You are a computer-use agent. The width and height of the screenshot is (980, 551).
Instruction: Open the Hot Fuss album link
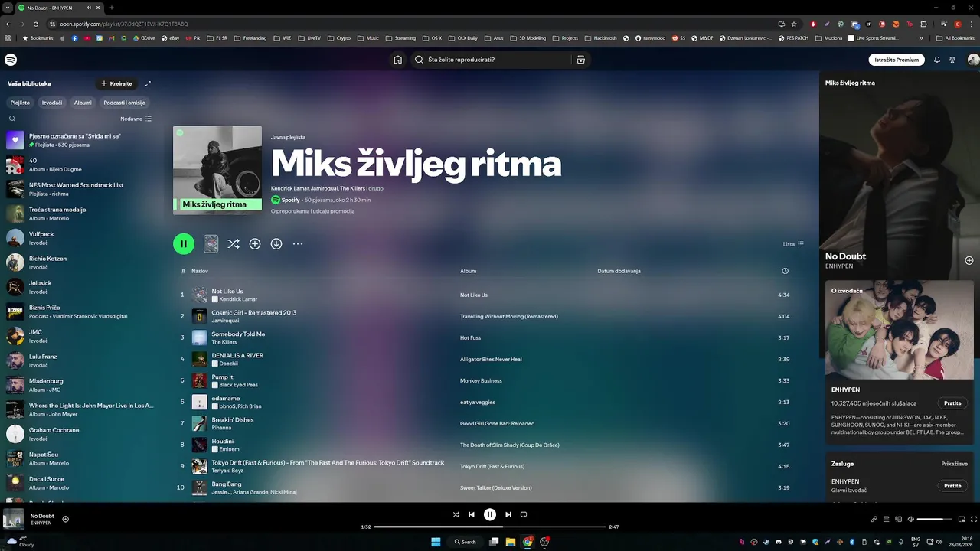coord(471,337)
